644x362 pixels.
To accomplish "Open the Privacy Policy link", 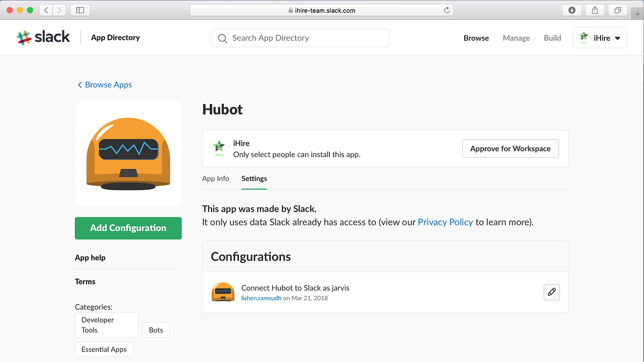I will [445, 222].
